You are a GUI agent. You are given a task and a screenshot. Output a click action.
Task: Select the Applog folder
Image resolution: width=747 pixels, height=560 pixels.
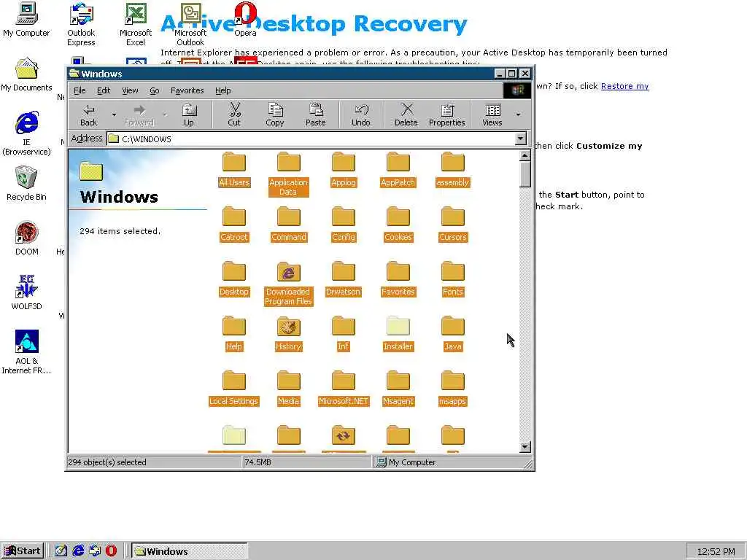tap(343, 169)
